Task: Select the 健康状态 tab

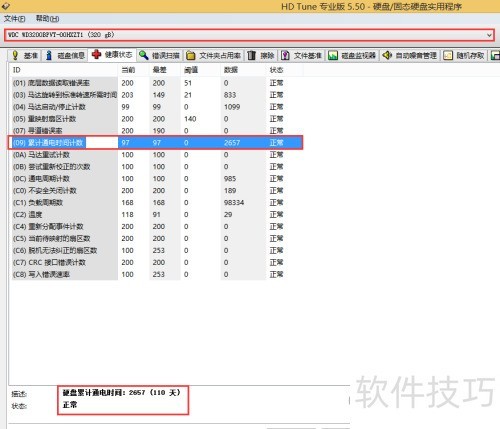Action: pyautogui.click(x=112, y=55)
